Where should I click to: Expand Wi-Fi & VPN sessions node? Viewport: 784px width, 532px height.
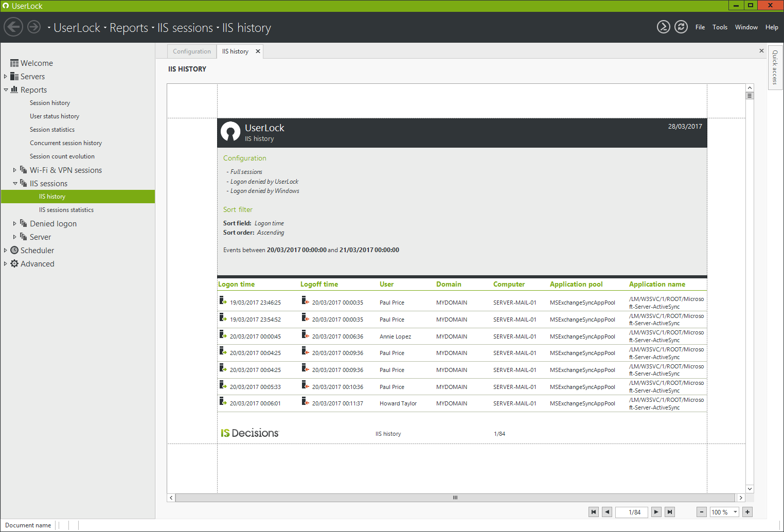click(x=15, y=170)
